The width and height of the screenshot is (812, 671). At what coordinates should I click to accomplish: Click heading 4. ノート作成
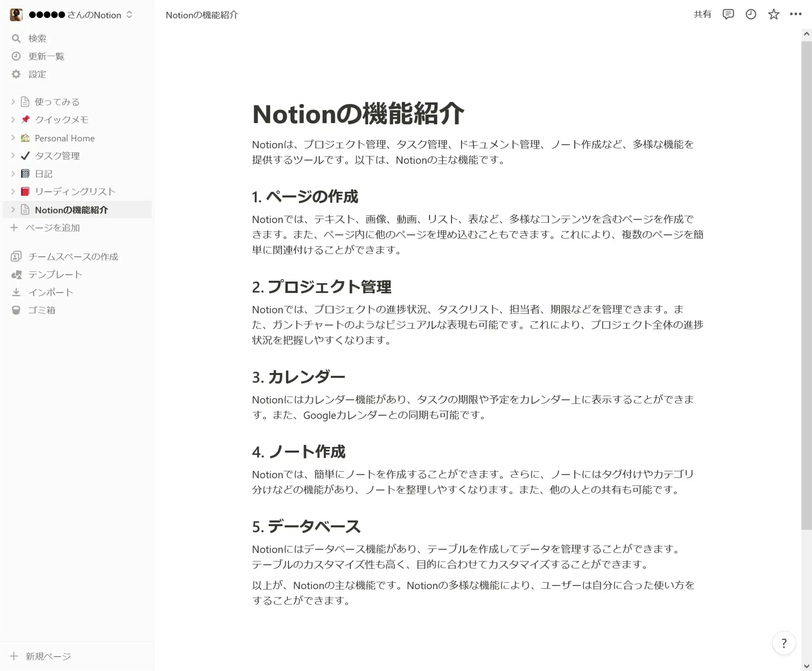click(298, 452)
